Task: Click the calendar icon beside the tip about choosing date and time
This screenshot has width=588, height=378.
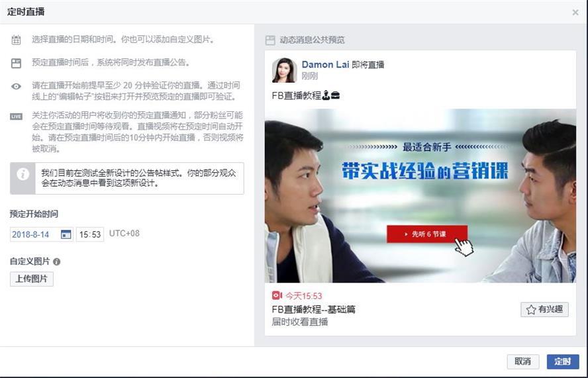Action: 16,40
